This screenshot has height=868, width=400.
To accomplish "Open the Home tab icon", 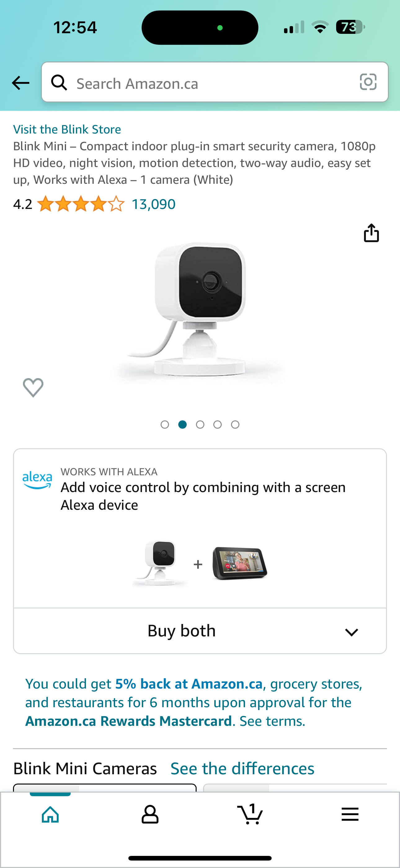I will (x=50, y=815).
